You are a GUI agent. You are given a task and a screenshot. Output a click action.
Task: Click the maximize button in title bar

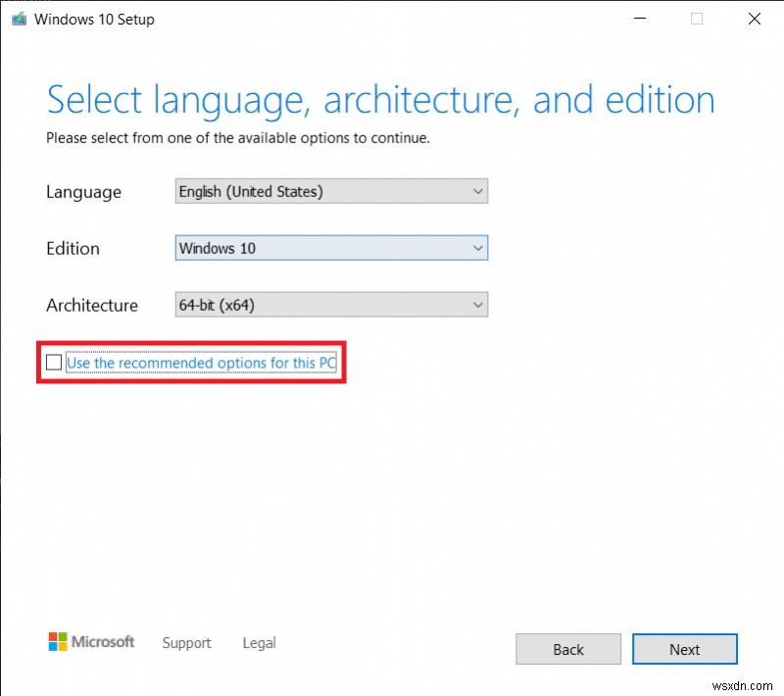tap(696, 18)
